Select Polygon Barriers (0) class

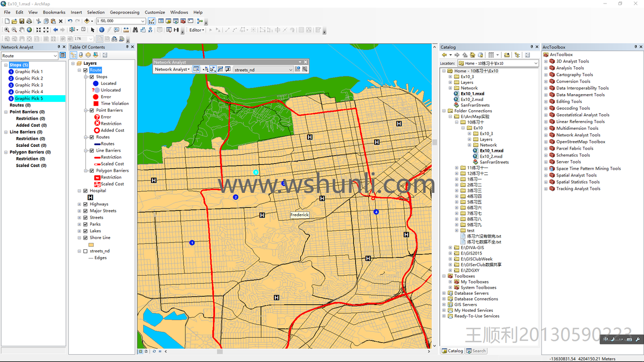coord(30,152)
